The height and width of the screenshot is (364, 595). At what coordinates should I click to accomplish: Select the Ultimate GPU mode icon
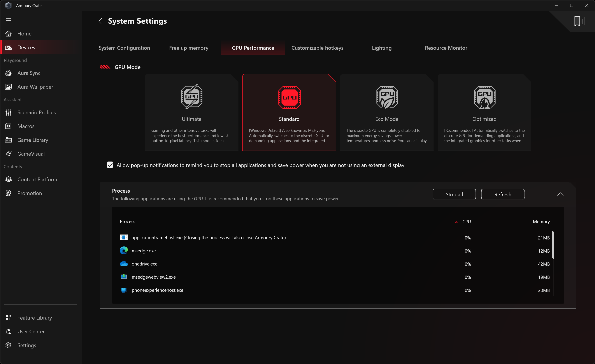click(x=192, y=97)
